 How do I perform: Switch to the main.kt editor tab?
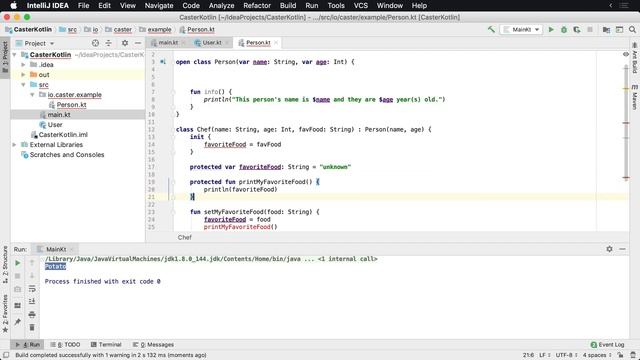pos(168,42)
